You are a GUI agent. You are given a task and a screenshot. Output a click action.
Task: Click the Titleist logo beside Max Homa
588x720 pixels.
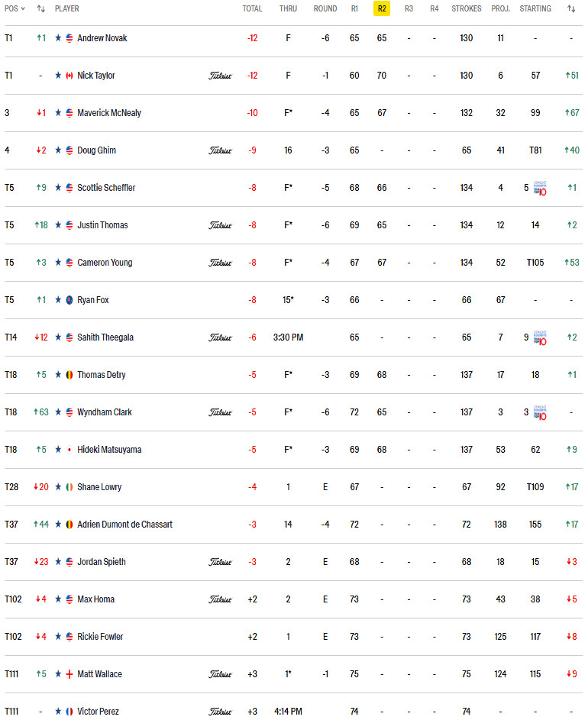(x=221, y=599)
